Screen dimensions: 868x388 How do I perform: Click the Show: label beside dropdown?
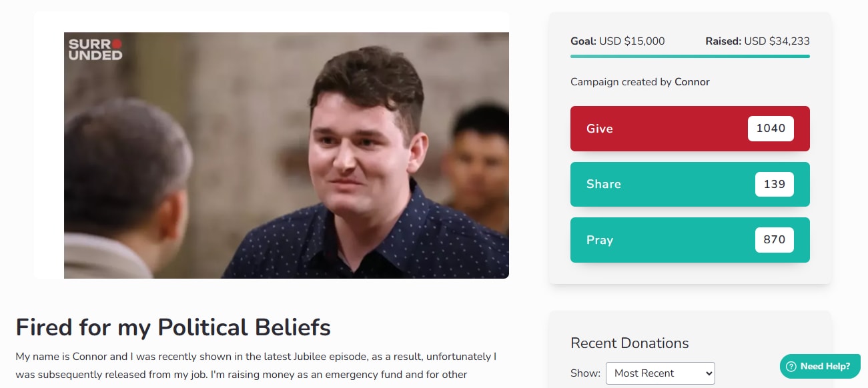pyautogui.click(x=586, y=373)
